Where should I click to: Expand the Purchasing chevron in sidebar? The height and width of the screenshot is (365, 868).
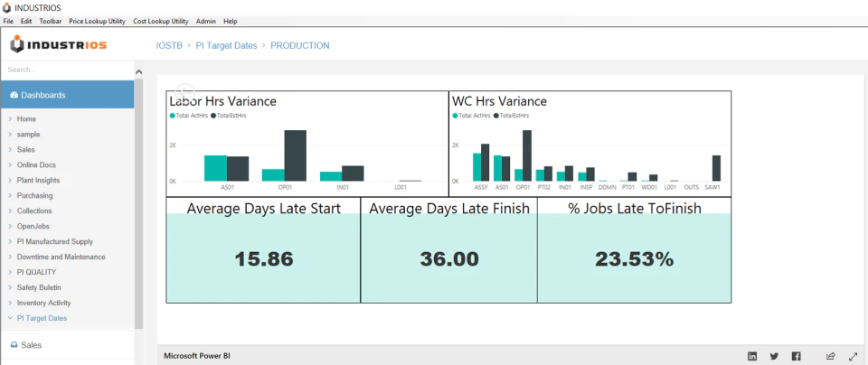[x=11, y=195]
